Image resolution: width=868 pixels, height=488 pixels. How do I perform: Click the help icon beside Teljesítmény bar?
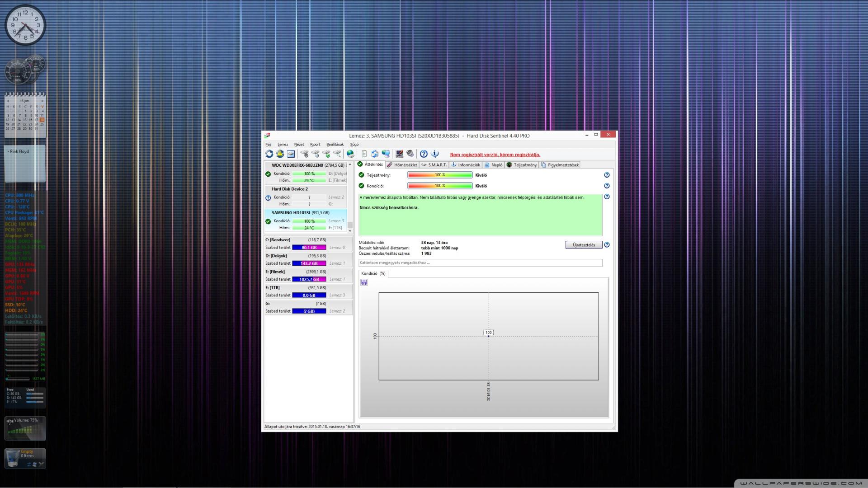[x=607, y=175]
